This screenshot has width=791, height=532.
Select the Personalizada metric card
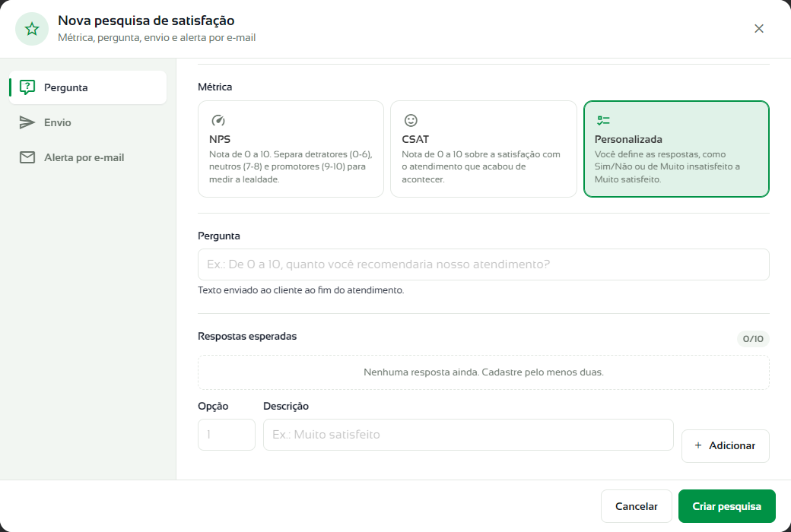pos(676,149)
